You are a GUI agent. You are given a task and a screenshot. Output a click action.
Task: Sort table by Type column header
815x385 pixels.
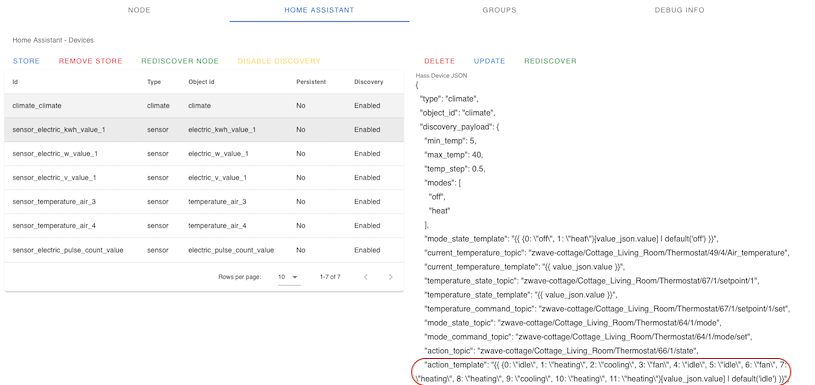tap(154, 82)
